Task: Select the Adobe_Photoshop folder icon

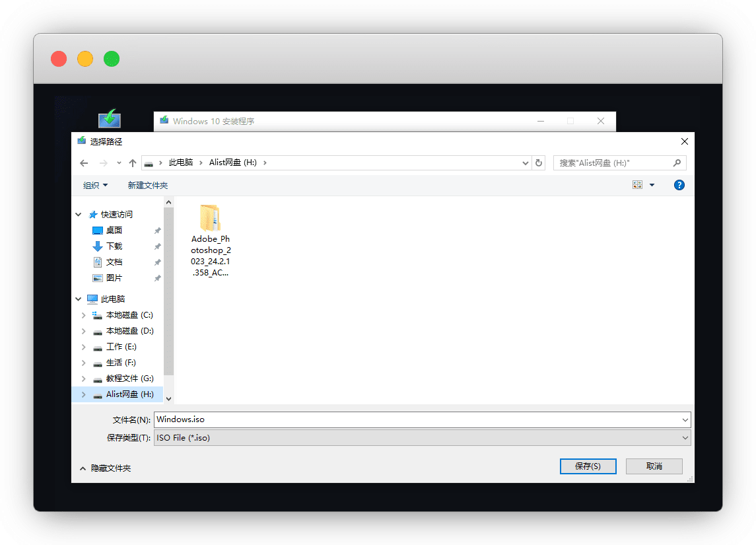Action: [210, 217]
